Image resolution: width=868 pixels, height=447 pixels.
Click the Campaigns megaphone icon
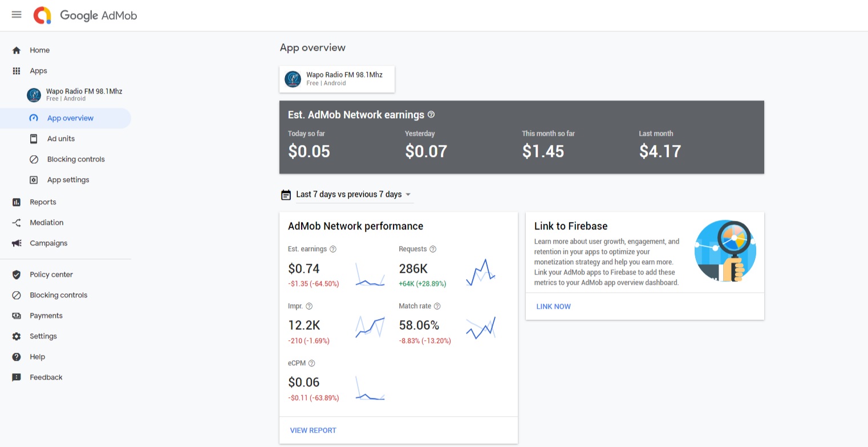tap(17, 243)
